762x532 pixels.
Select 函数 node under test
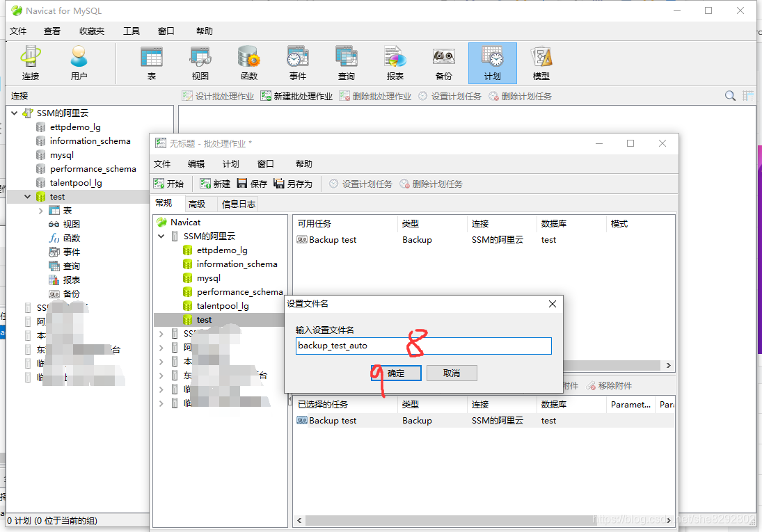(x=72, y=239)
